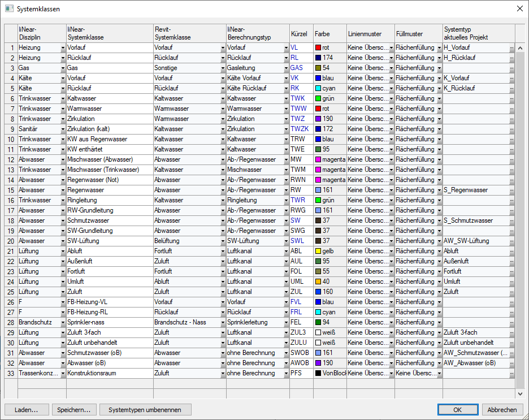
Task: Click the scroll up arrow of the table
Action: pyautogui.click(x=520, y=48)
